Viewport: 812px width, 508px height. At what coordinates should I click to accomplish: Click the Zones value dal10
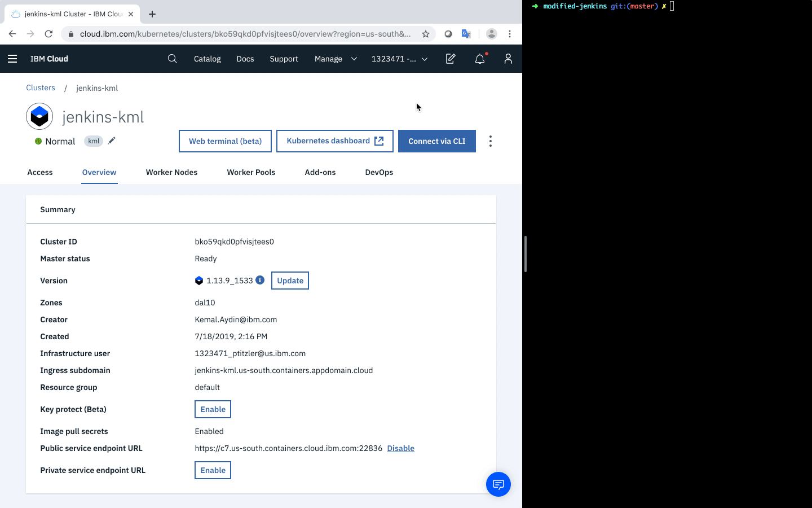click(x=205, y=303)
